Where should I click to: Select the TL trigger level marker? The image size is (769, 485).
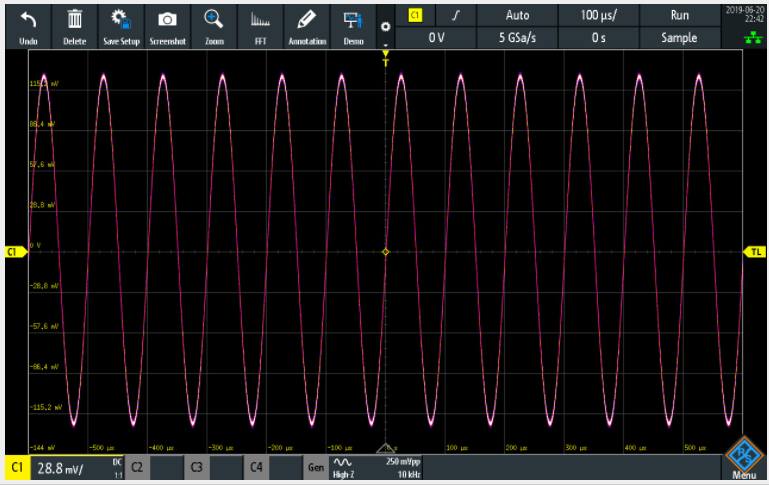[754, 252]
